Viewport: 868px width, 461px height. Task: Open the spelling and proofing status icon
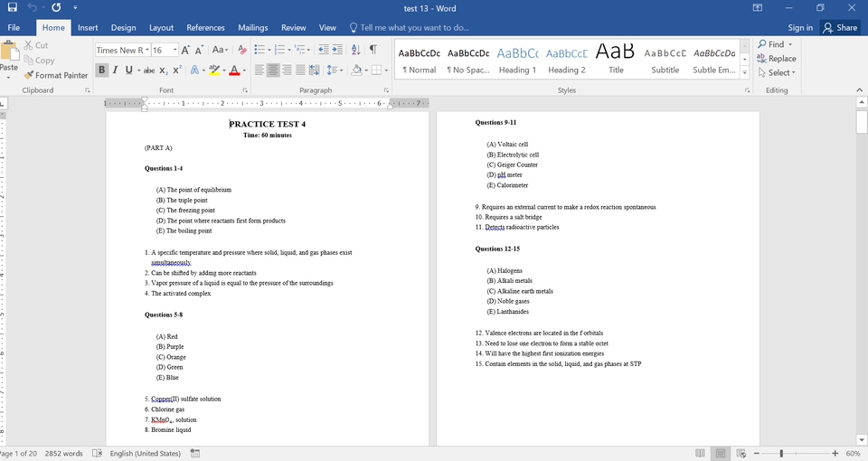[x=97, y=453]
